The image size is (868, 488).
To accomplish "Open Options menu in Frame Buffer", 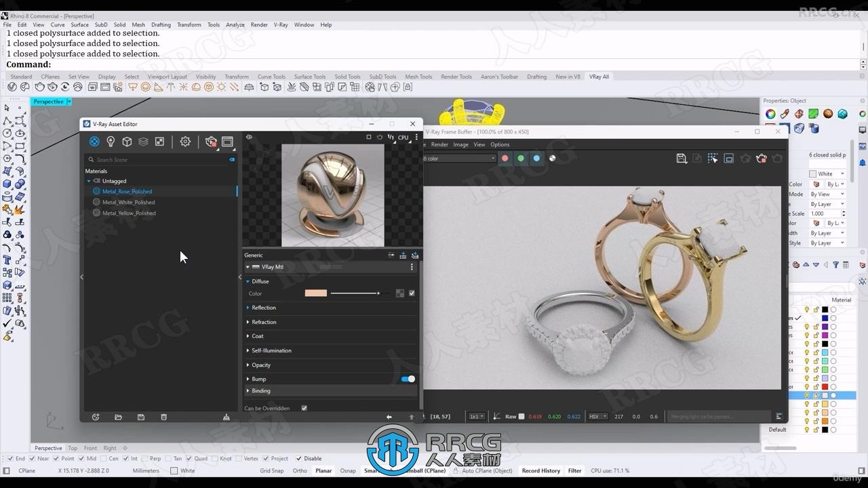I will [500, 144].
